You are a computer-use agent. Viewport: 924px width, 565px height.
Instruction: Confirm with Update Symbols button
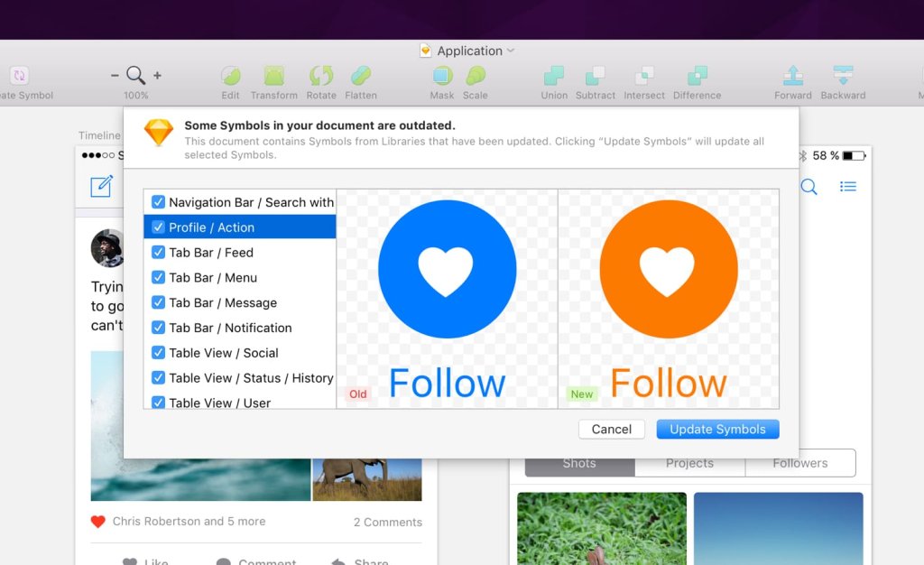(717, 429)
